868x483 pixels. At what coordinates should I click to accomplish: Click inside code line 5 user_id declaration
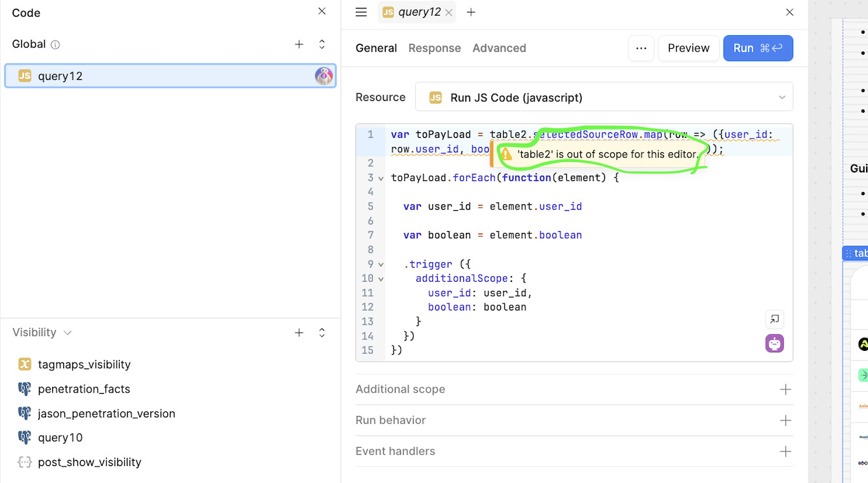tap(493, 206)
